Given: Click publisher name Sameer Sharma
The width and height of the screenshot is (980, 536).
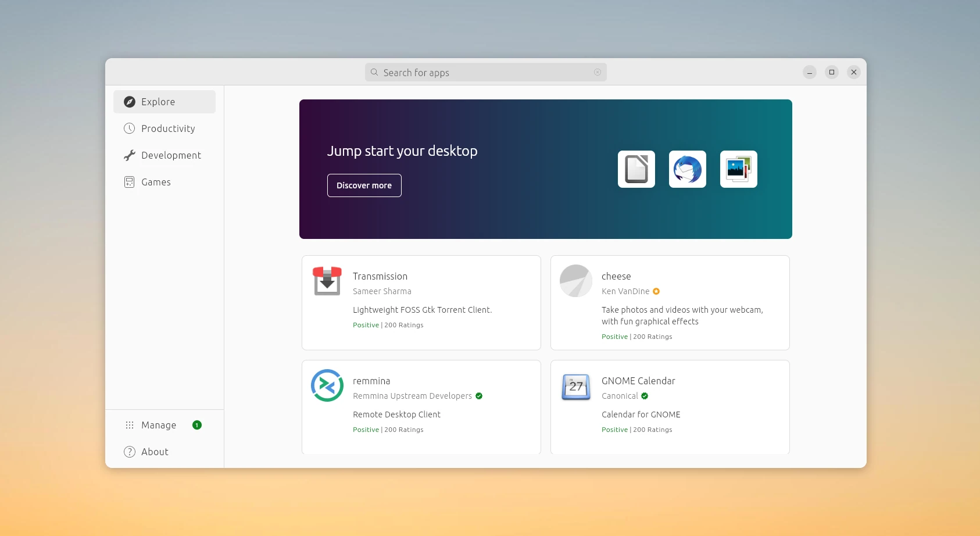Looking at the screenshot, I should point(382,291).
